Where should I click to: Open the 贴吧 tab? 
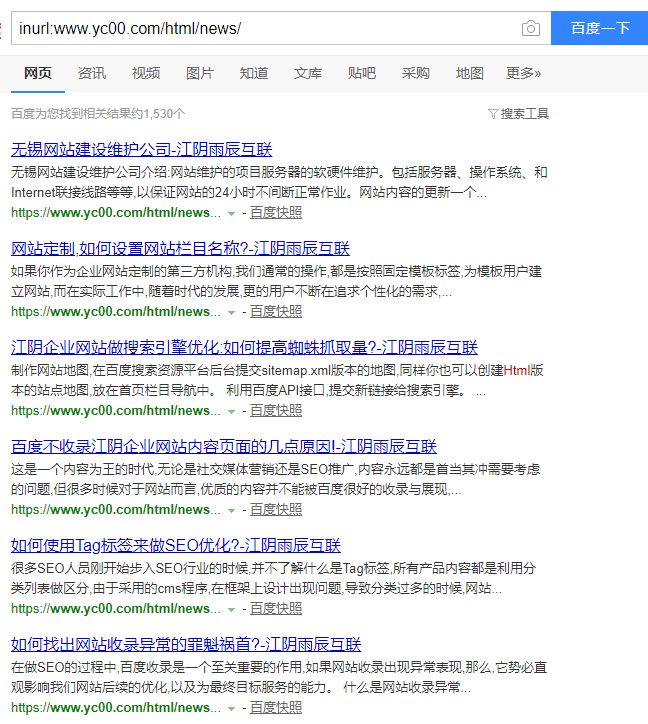tap(362, 73)
